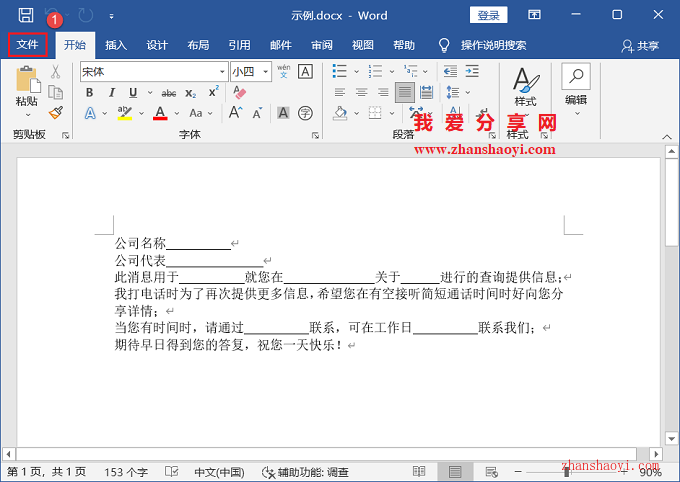The height and width of the screenshot is (482, 680).
Task: Toggle Strikethrough formatting
Action: coord(169,93)
